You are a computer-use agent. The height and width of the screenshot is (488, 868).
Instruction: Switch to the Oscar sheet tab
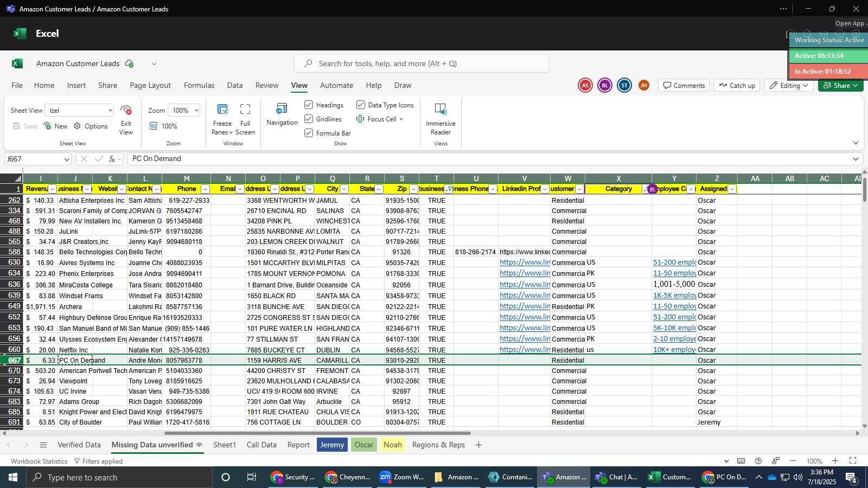(364, 445)
